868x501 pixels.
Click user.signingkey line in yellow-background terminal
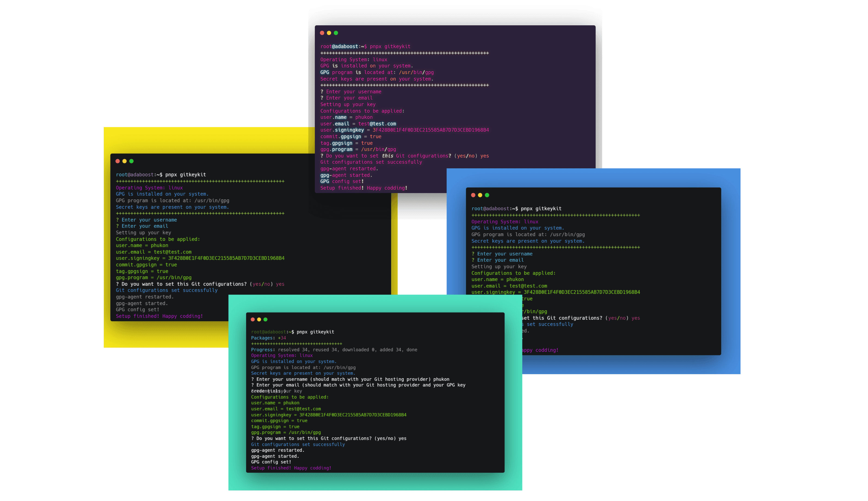click(x=200, y=258)
